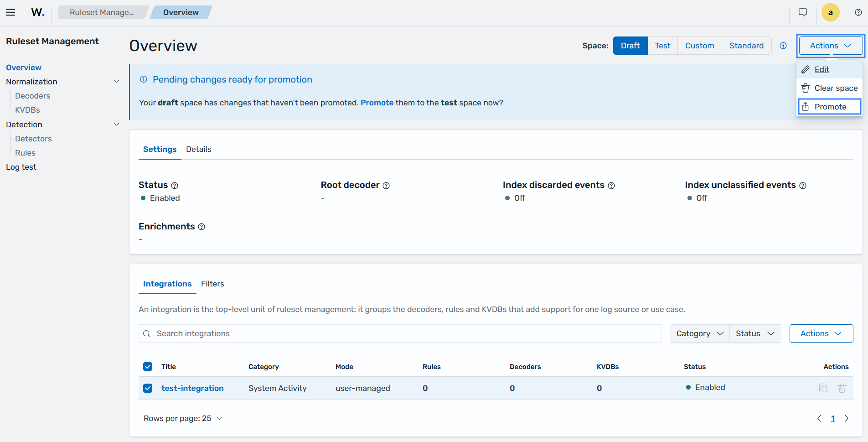Screen dimensions: 868x442
Task: Go to next page arrow
Action: pos(847,418)
